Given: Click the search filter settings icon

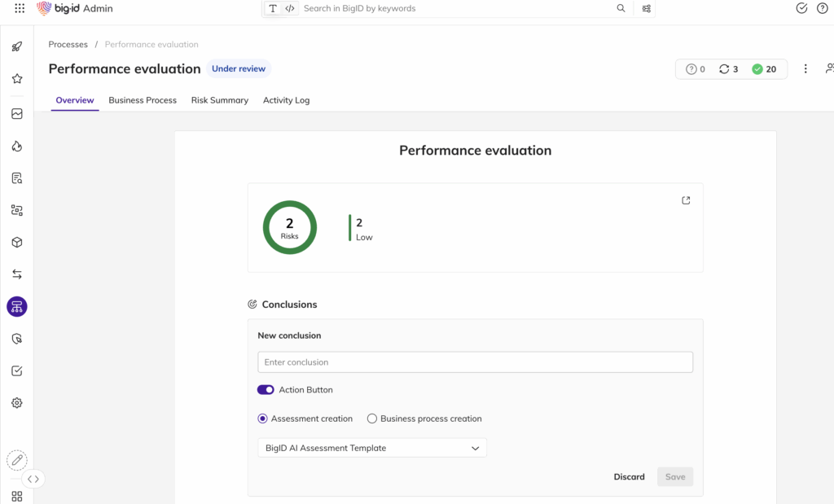Looking at the screenshot, I should click(647, 9).
